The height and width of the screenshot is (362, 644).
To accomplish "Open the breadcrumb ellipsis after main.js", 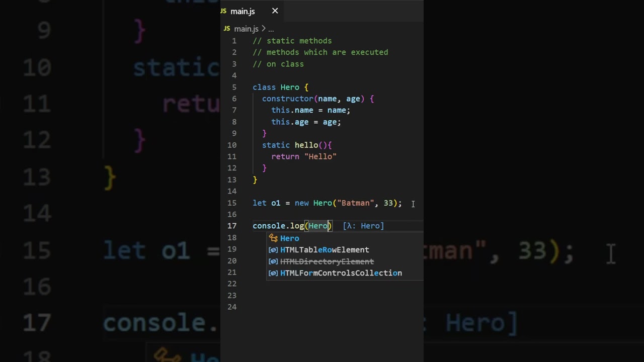I will tap(271, 29).
